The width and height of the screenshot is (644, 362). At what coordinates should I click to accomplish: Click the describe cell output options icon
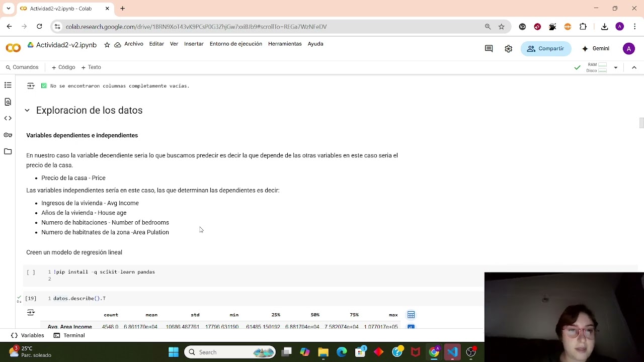(31, 312)
